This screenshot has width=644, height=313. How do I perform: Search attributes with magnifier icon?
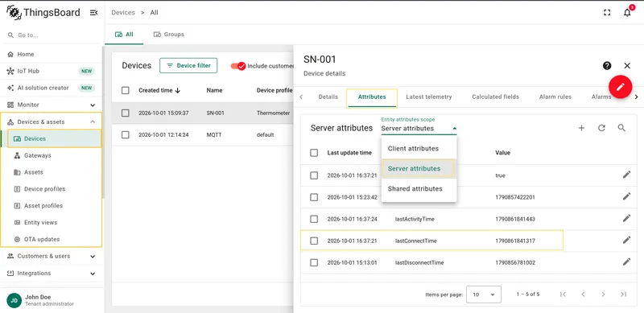[x=621, y=128]
